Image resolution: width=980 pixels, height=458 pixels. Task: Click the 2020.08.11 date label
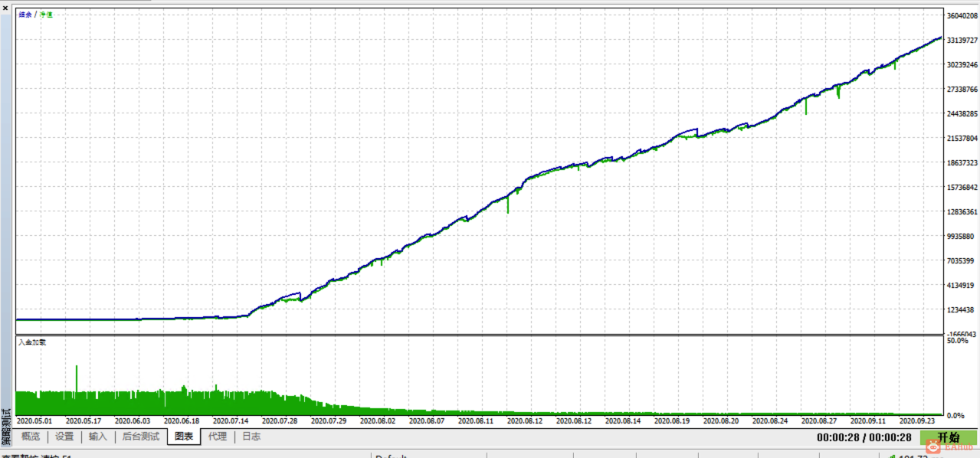(x=476, y=420)
